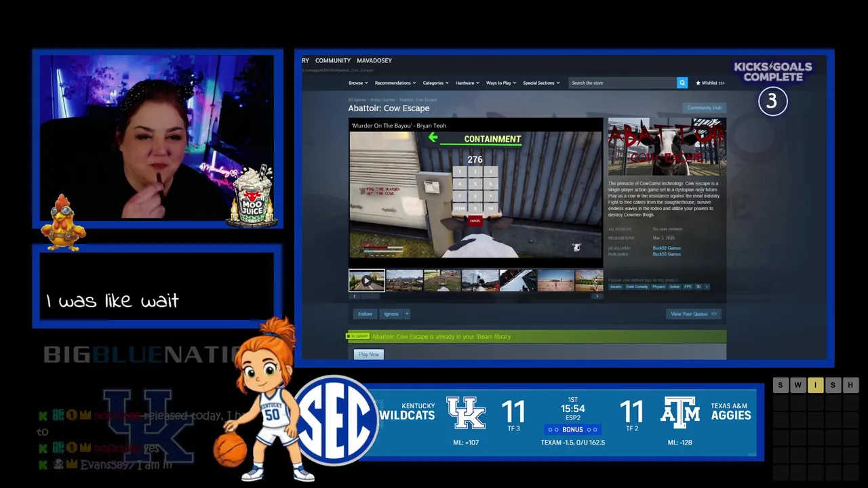The width and height of the screenshot is (868, 488).
Task: Click the blue search magnifier icon
Action: pos(682,83)
